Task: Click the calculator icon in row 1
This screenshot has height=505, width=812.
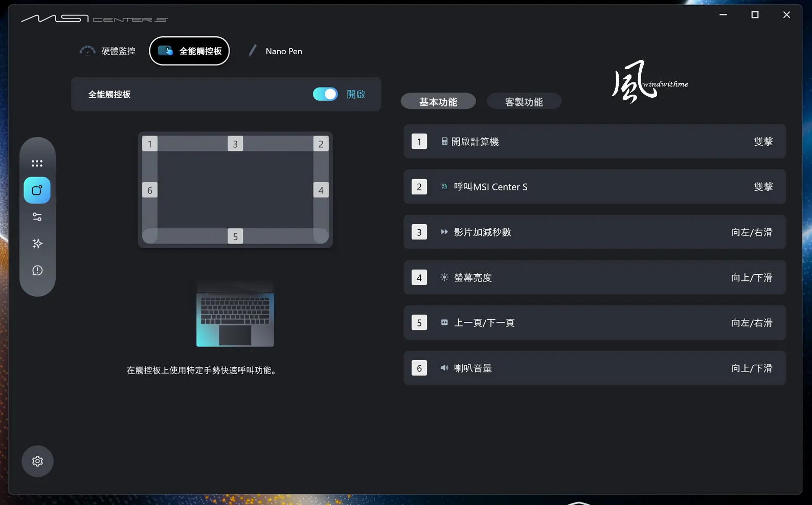Action: pyautogui.click(x=444, y=141)
